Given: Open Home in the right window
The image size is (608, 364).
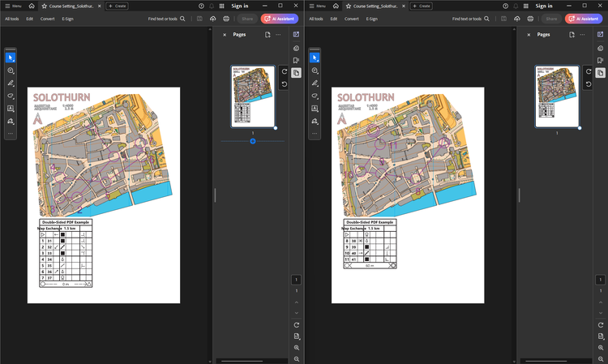Looking at the screenshot, I should 336,6.
